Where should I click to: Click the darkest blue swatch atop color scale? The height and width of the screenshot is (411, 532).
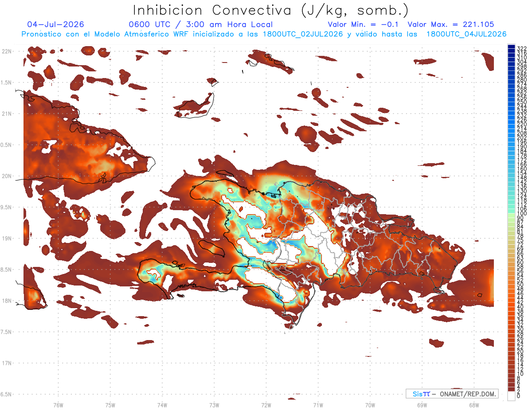point(511,47)
